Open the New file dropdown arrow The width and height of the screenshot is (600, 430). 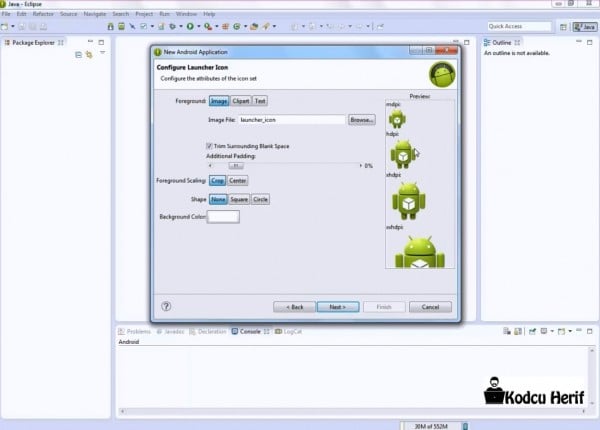coord(13,26)
